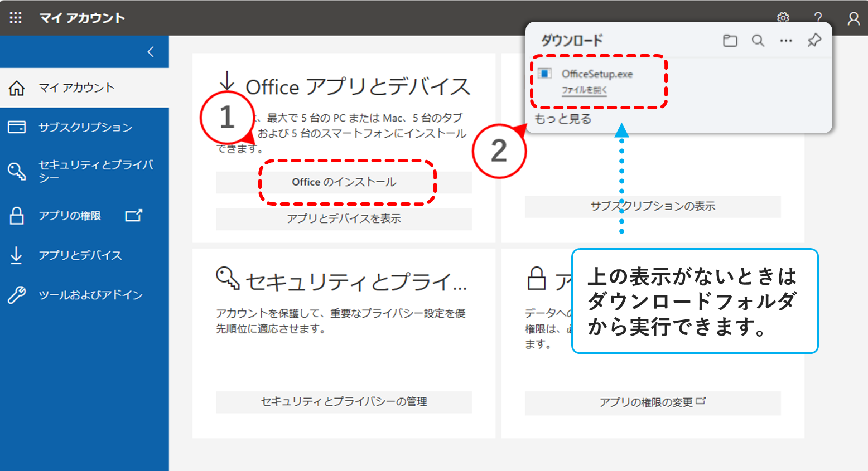Click サブスクリプションの表示 button
Viewport: 868px width, 471px height.
(x=653, y=207)
